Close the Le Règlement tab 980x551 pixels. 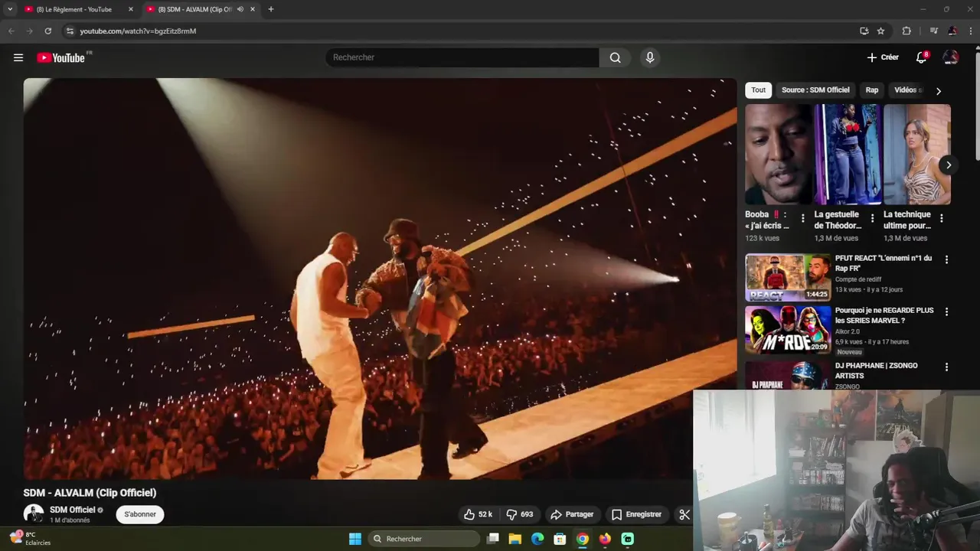tap(130, 9)
